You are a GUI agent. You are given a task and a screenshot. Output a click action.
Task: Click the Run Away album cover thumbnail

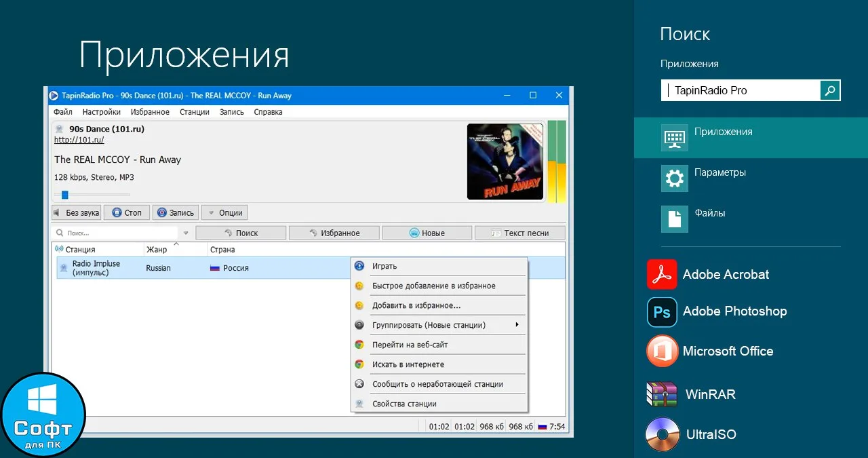pos(505,161)
